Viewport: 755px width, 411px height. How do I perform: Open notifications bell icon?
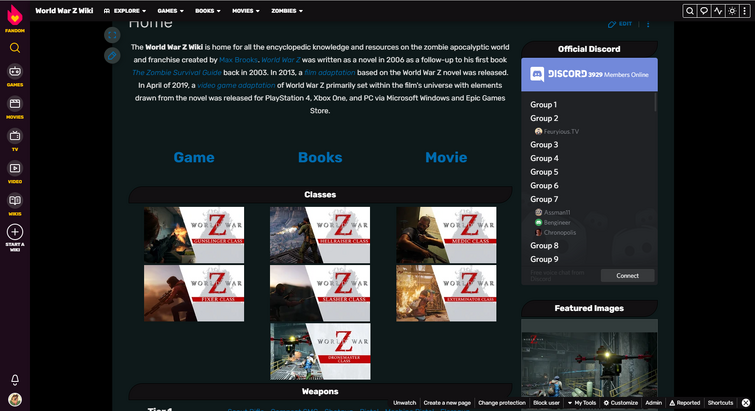click(15, 380)
